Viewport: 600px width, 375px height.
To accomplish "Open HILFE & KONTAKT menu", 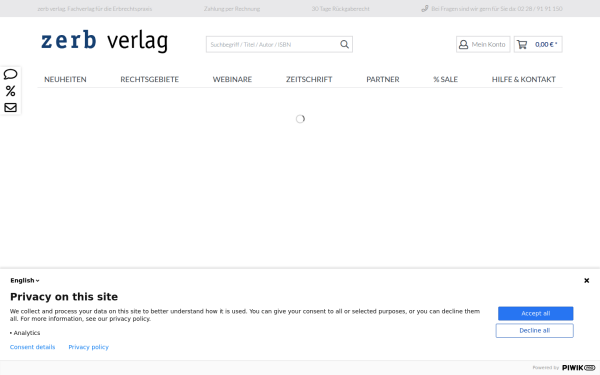I will point(523,79).
